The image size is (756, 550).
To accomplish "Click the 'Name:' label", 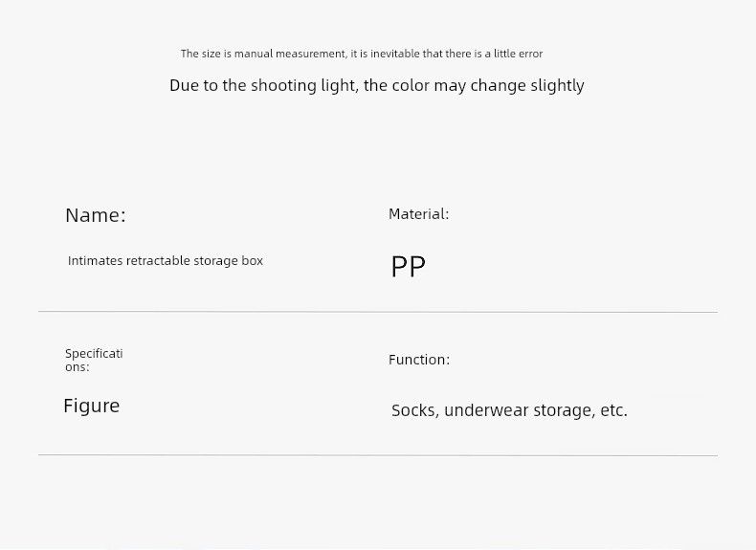I will (x=96, y=215).
